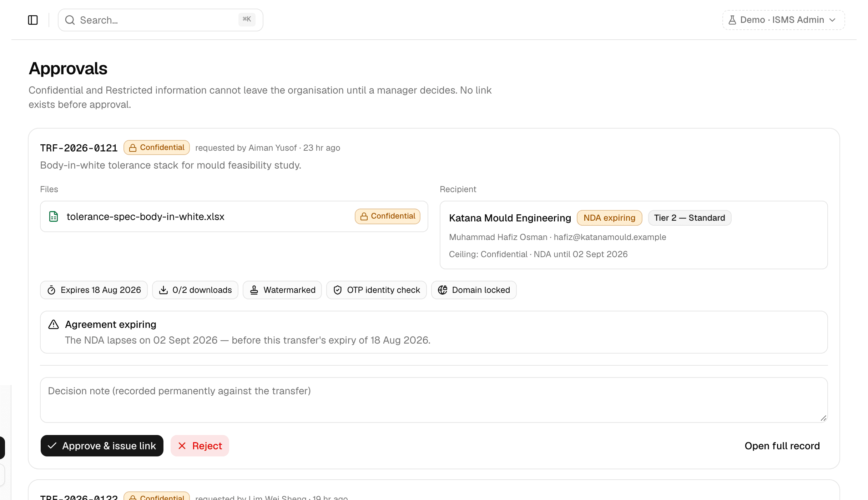
Task: Click the Agreement expiring heading
Action: (x=111, y=324)
